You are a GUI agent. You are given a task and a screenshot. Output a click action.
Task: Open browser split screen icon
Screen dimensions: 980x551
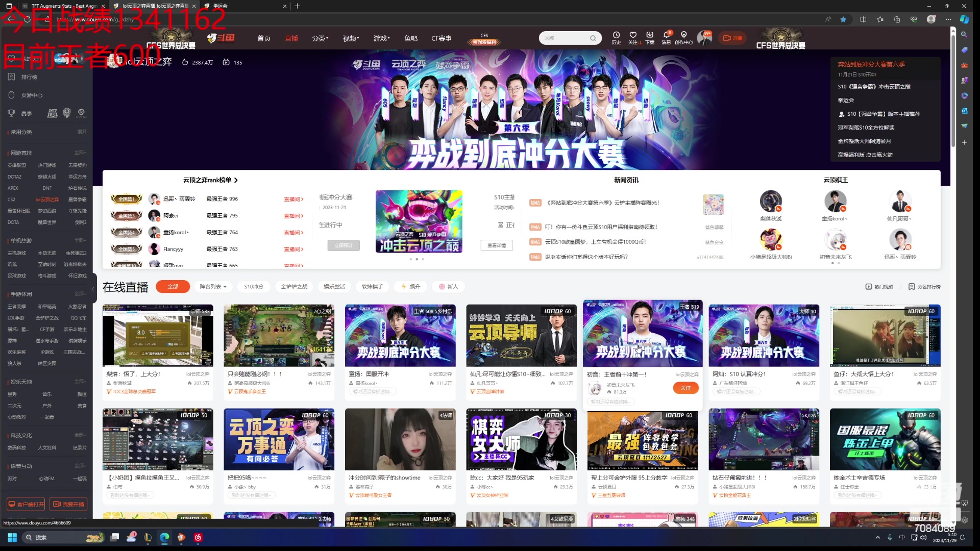pyautogui.click(x=863, y=19)
